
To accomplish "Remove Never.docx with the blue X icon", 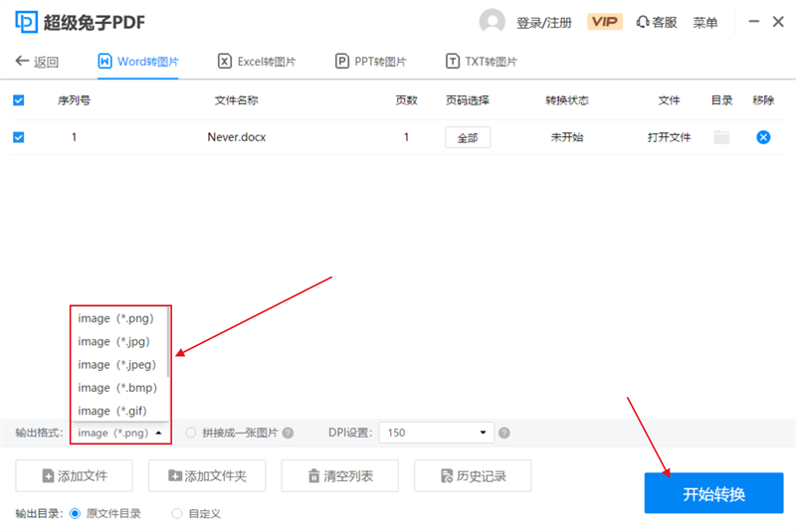I will tap(763, 137).
